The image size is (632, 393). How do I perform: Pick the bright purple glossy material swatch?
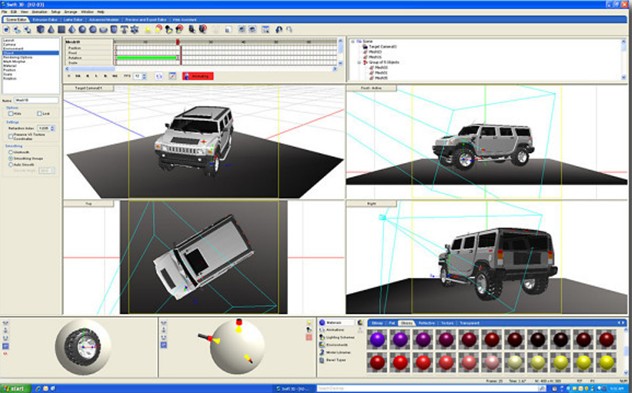(377, 339)
